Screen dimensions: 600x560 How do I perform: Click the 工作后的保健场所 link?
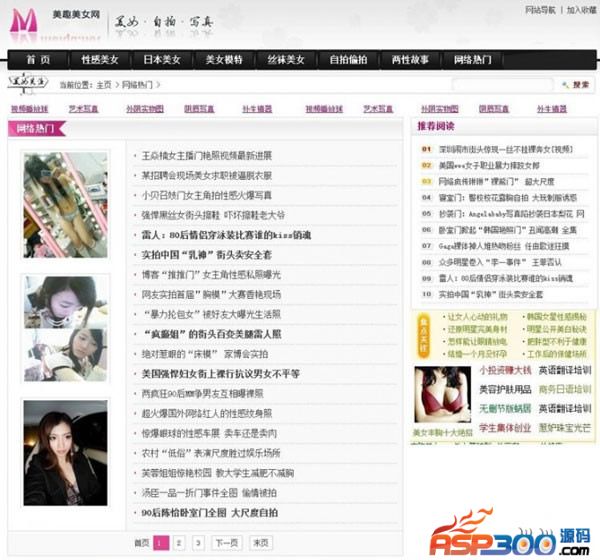[x=556, y=354]
